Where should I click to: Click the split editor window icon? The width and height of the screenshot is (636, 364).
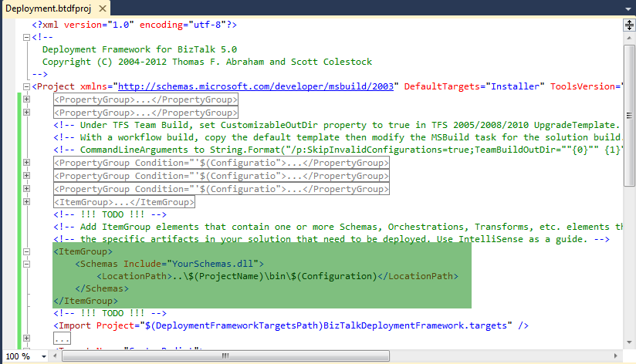pyautogui.click(x=629, y=25)
